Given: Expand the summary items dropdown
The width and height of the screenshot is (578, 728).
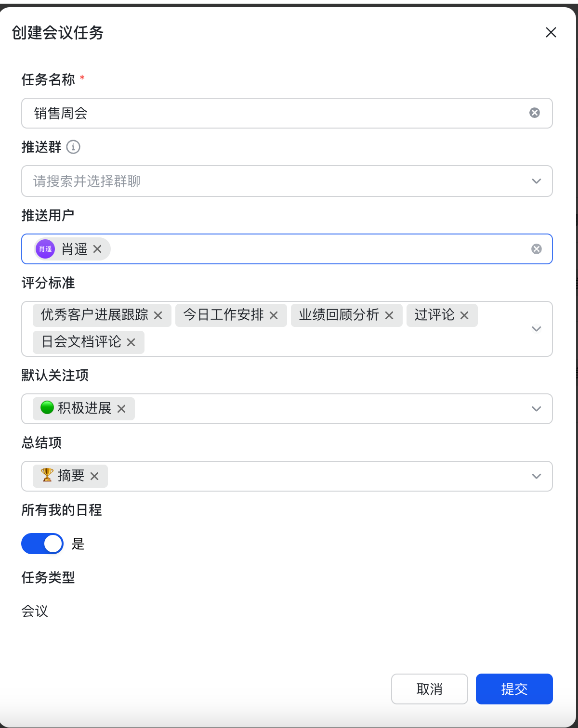Looking at the screenshot, I should tap(536, 476).
